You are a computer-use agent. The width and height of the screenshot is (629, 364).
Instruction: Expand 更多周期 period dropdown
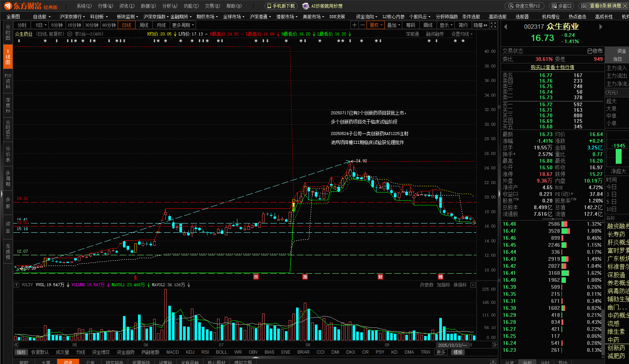pos(183,25)
